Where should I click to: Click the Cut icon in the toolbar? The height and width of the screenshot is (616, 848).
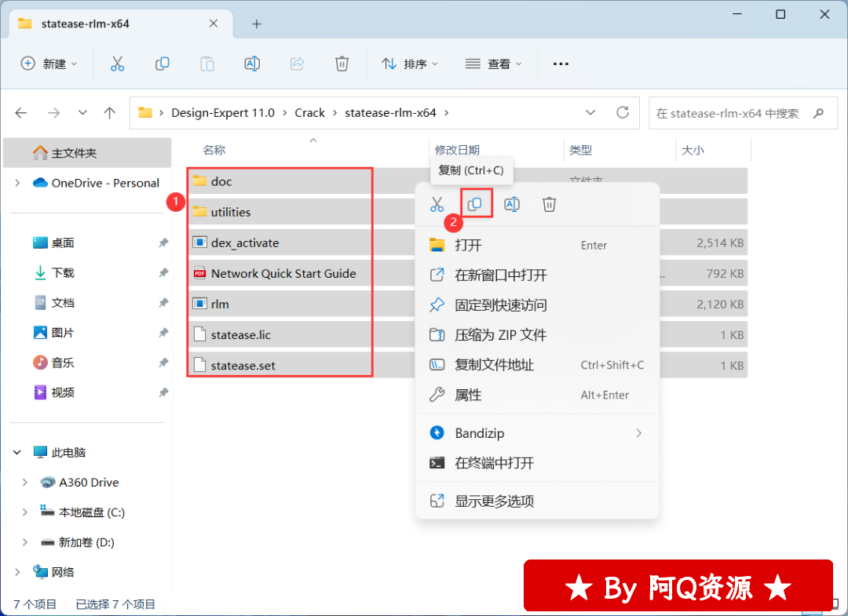117,64
